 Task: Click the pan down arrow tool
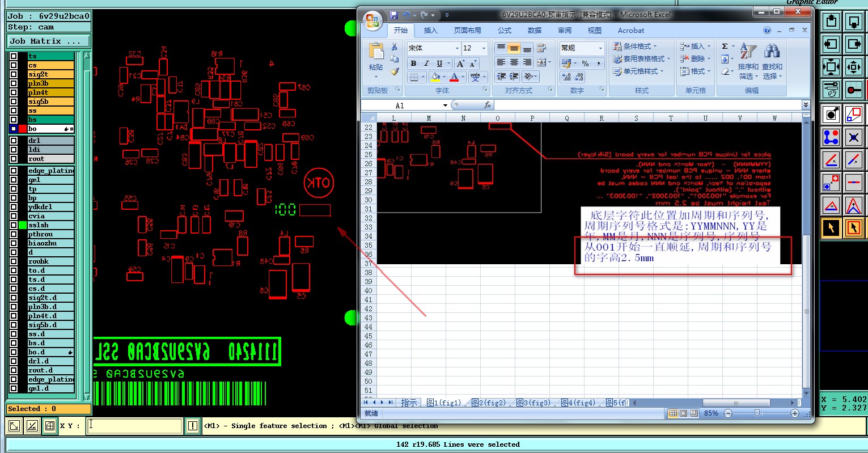coord(853,22)
